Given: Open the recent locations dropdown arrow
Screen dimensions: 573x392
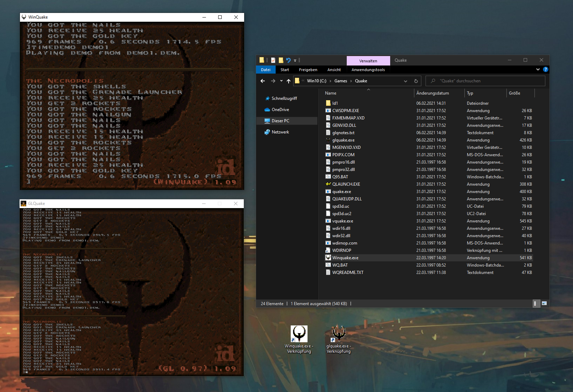Looking at the screenshot, I should coord(281,81).
